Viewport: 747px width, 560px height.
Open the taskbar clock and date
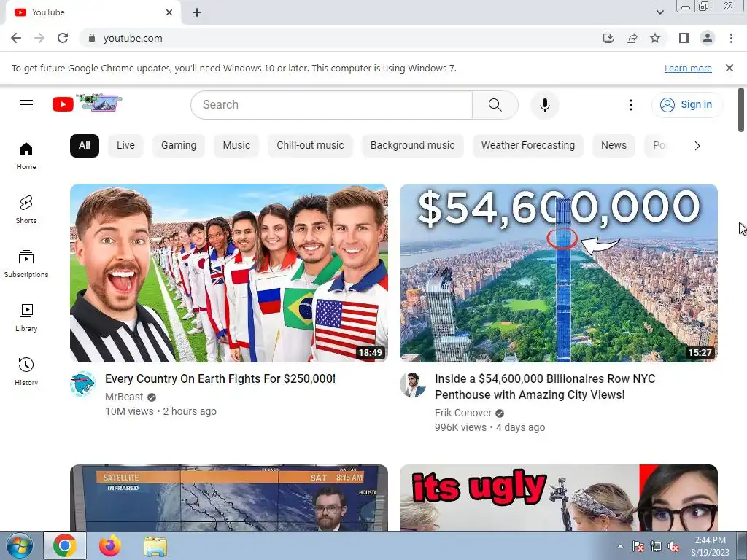pyautogui.click(x=710, y=546)
